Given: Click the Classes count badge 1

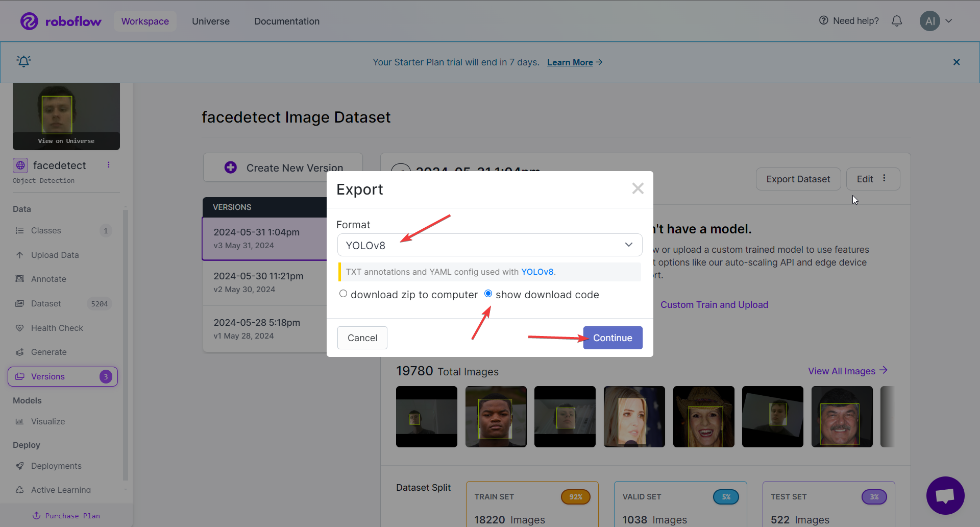Looking at the screenshot, I should point(106,231).
